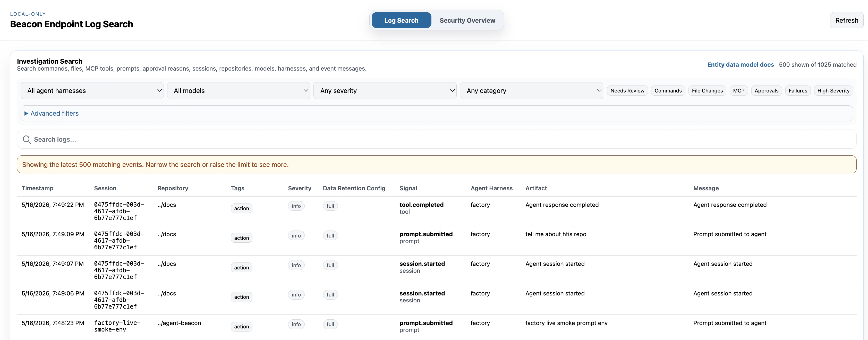The height and width of the screenshot is (340, 868).
Task: Open the Any severity dropdown
Action: [x=385, y=91]
